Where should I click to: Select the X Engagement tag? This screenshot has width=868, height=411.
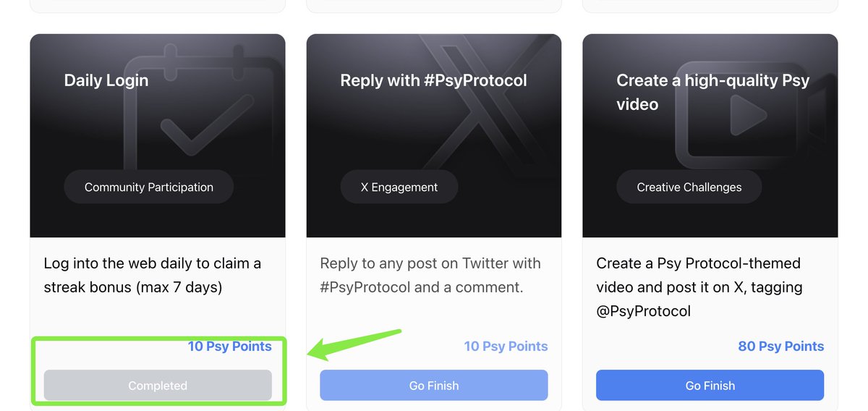399,187
